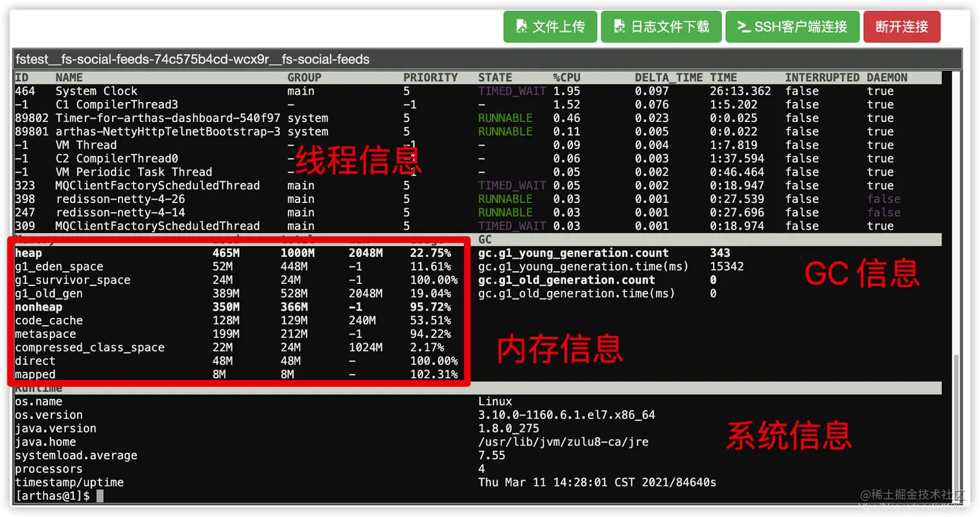Click gc.g1_young_generation.time(ms) label
Image resolution: width=980 pixels, height=517 pixels.
point(584,267)
